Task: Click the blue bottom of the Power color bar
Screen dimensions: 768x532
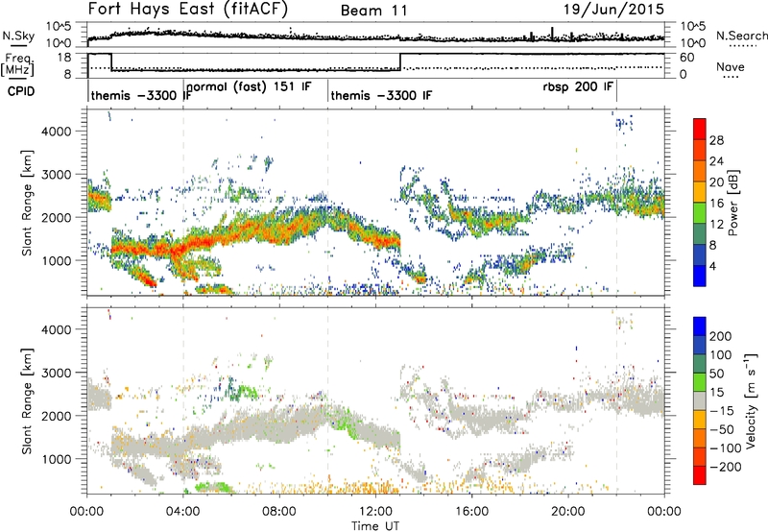Action: coord(700,276)
